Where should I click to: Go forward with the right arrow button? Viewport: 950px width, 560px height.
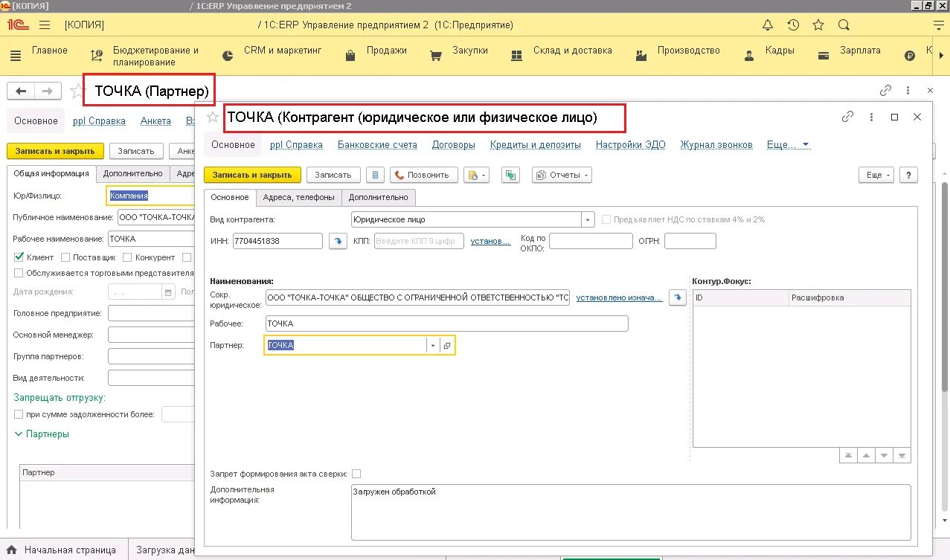tap(48, 91)
